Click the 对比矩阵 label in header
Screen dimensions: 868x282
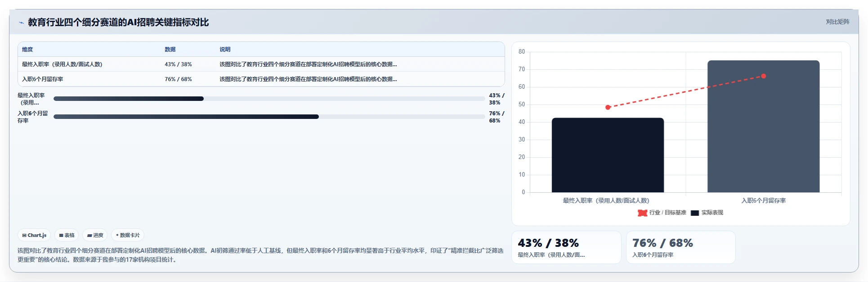(x=837, y=22)
